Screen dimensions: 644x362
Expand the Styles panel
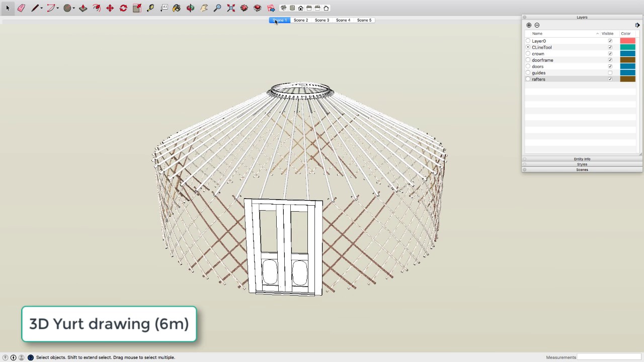tap(582, 164)
